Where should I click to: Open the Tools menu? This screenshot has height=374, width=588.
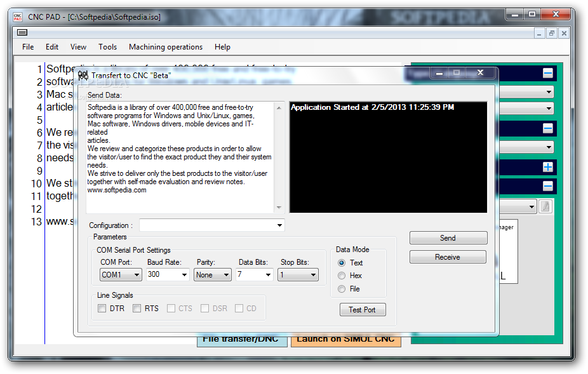coord(107,47)
